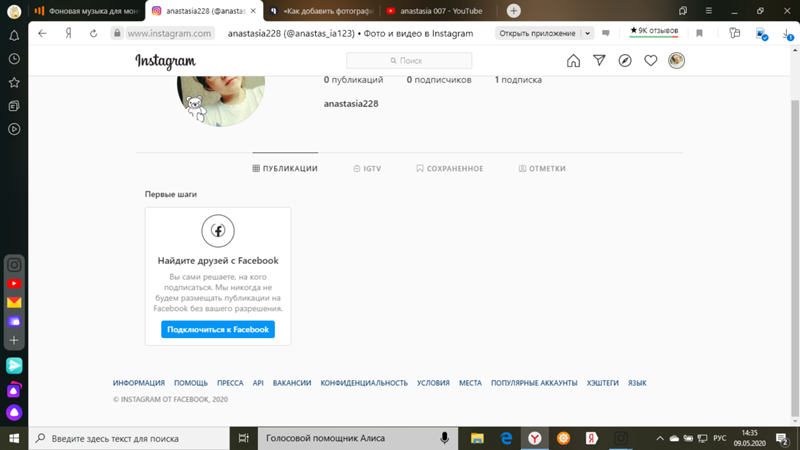The image size is (800, 450).
Task: Open ПРЕССА footer link
Action: (230, 383)
